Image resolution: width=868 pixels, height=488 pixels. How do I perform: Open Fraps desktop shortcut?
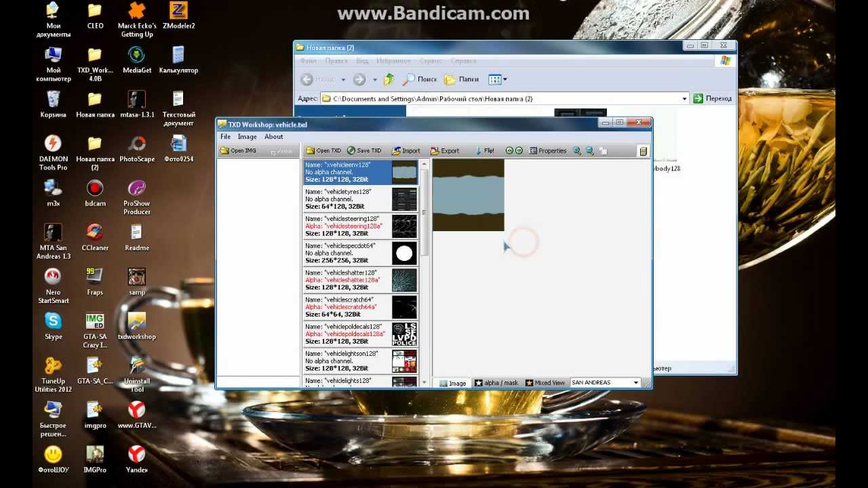coord(95,282)
